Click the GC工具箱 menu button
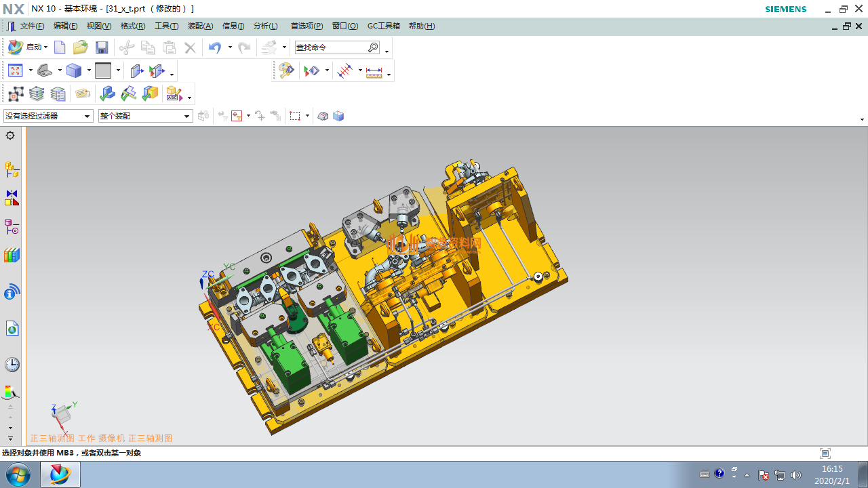Screen dimensions: 868x488 coord(383,26)
